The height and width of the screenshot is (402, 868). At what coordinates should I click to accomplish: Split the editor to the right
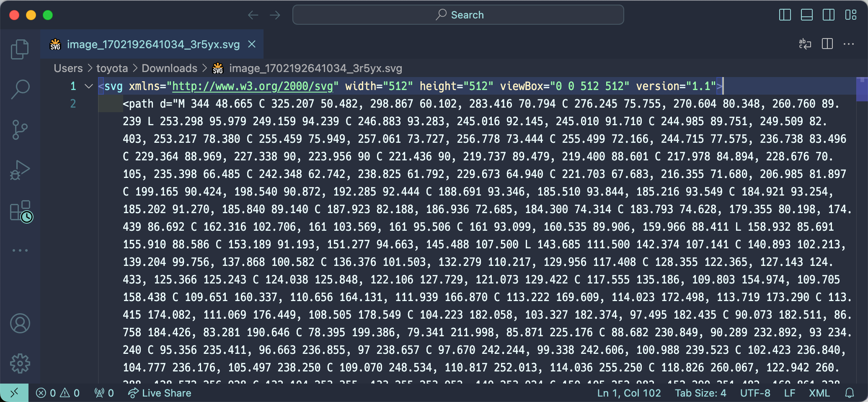tap(827, 44)
